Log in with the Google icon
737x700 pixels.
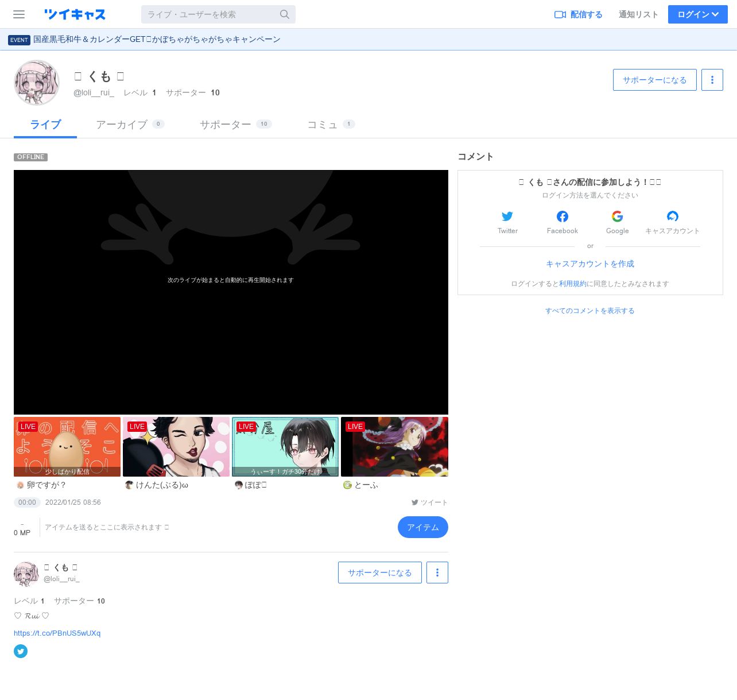pyautogui.click(x=618, y=216)
